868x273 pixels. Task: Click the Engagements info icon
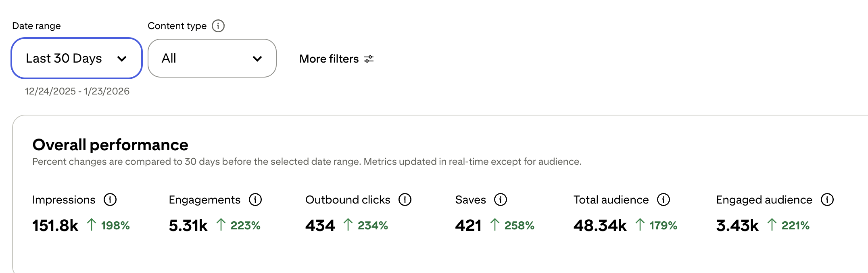pyautogui.click(x=255, y=199)
